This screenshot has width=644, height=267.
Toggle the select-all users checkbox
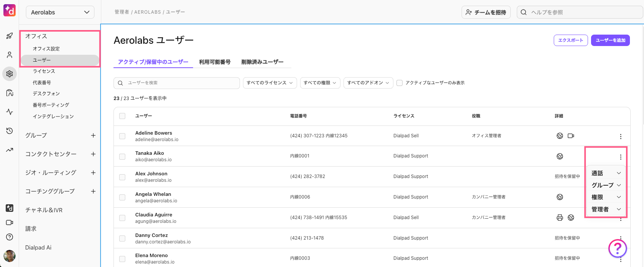[122, 116]
